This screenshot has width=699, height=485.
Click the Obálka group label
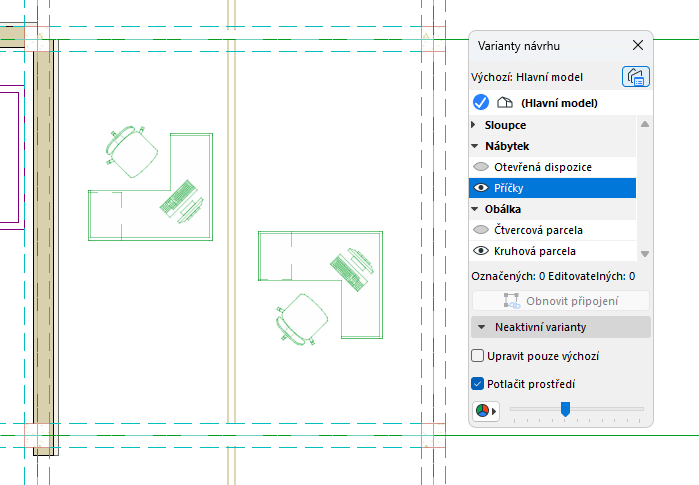pos(502,209)
